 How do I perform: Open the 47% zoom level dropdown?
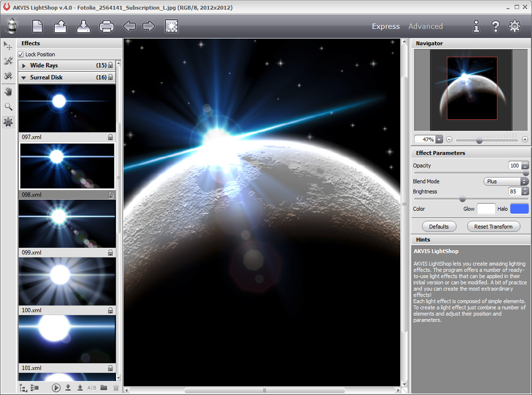pos(439,139)
